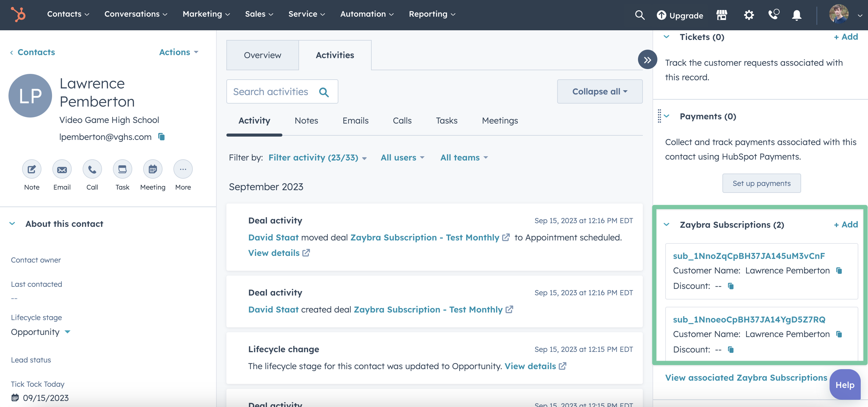
Task: Open the More ellipsis icon
Action: point(183,169)
